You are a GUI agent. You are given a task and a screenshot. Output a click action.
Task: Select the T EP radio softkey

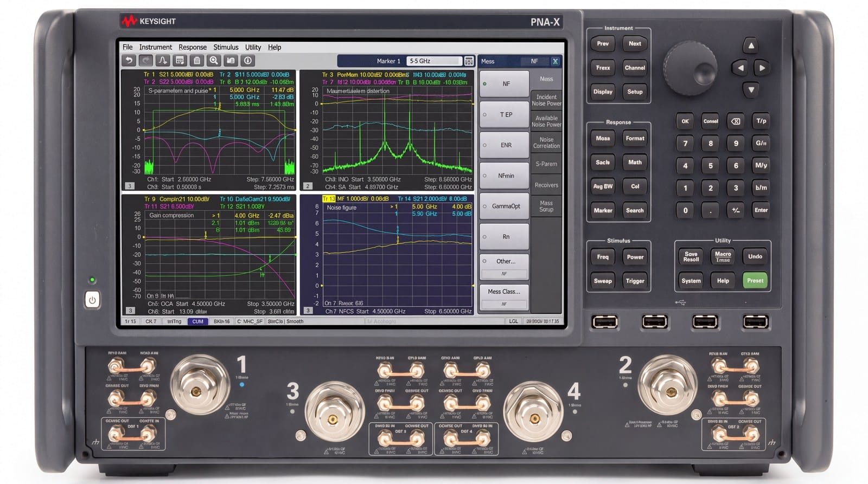tap(504, 114)
